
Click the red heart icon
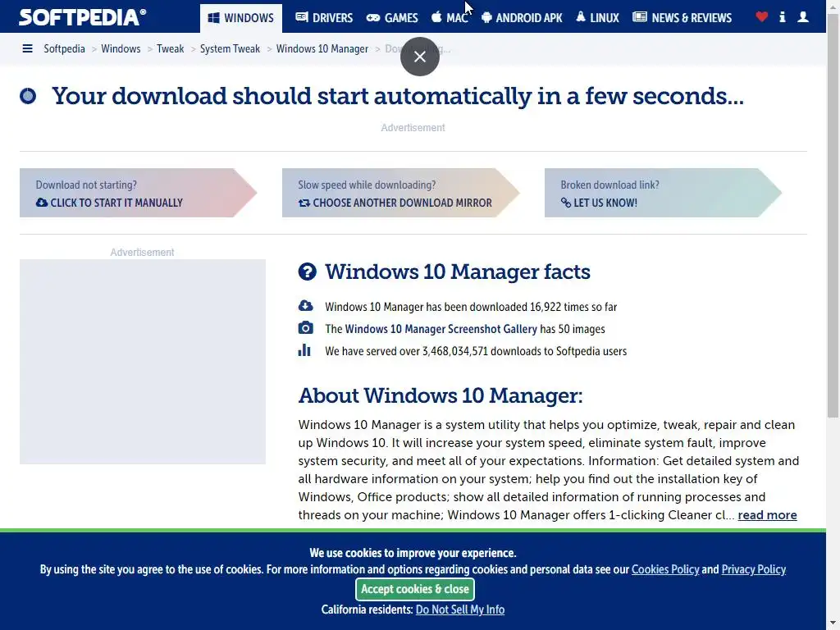pos(762,17)
